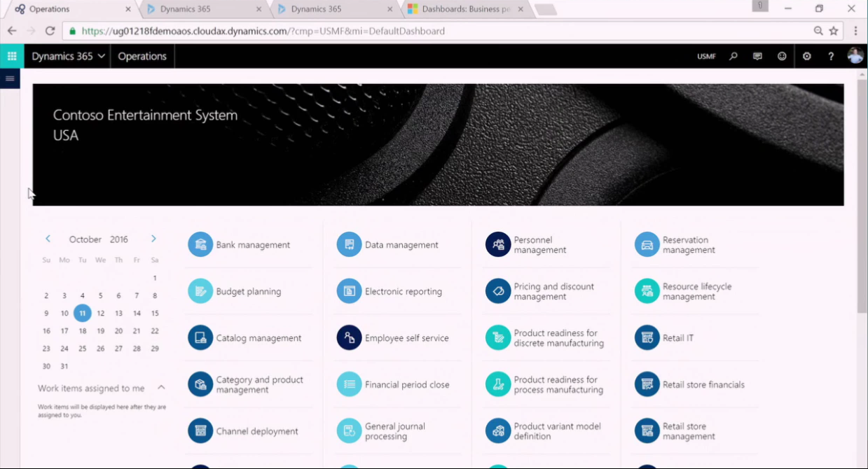868x469 pixels.
Task: Switch to the second Dynamics 365 browser tab
Action: 316,9
